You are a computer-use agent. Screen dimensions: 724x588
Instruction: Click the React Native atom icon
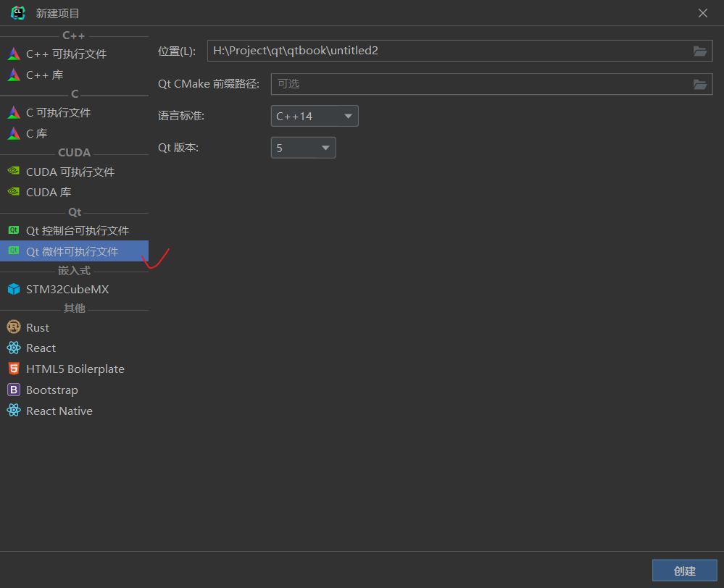[x=14, y=411]
